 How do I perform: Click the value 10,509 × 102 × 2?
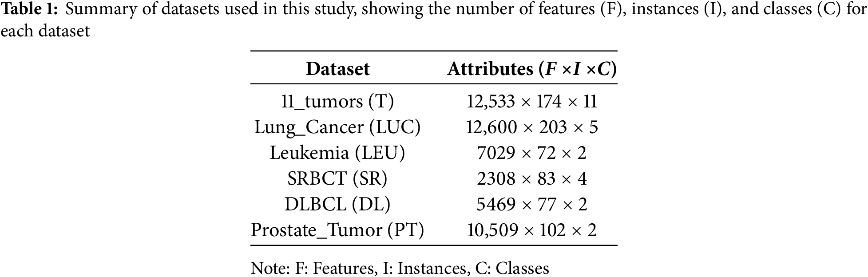(x=531, y=230)
